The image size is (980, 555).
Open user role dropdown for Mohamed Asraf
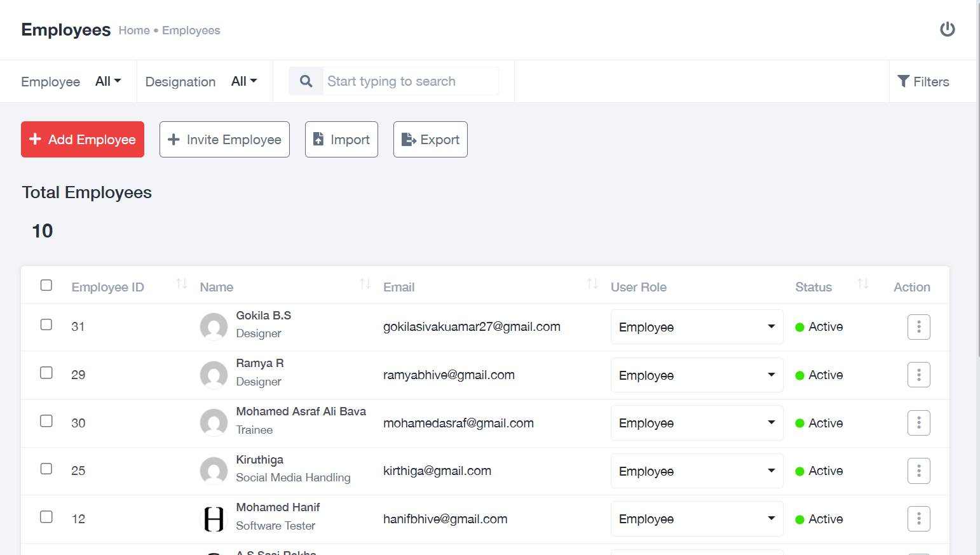697,423
